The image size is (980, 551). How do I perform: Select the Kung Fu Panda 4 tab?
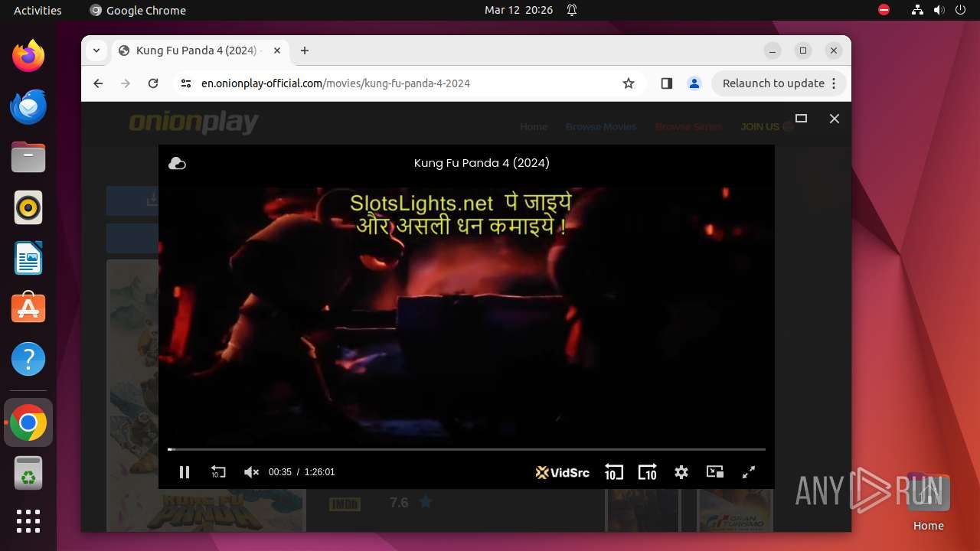click(199, 51)
